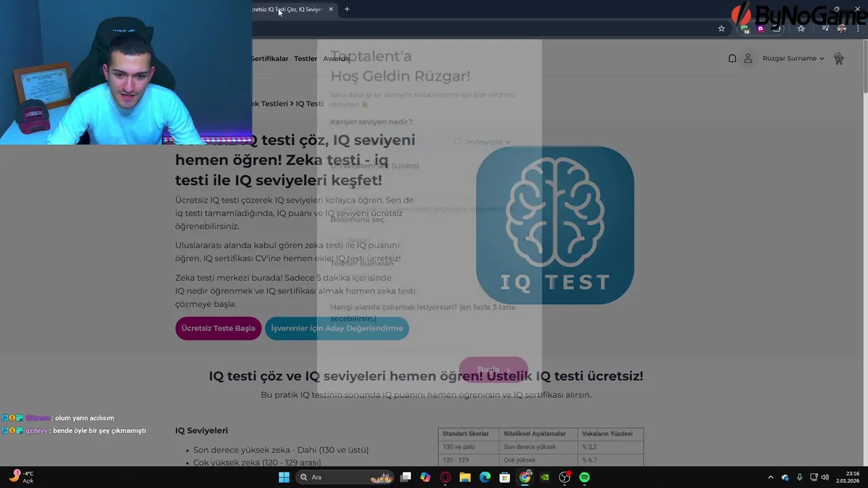Open the browser bookmarks star button

coord(801,28)
